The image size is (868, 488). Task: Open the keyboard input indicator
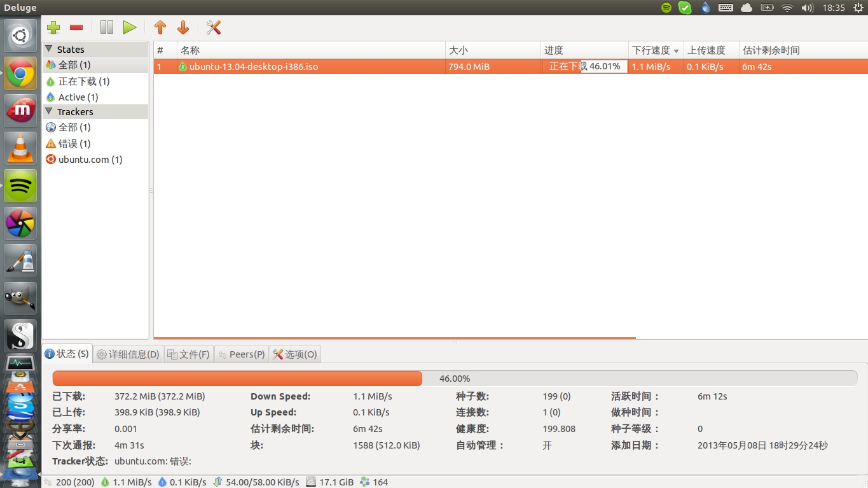click(x=726, y=8)
